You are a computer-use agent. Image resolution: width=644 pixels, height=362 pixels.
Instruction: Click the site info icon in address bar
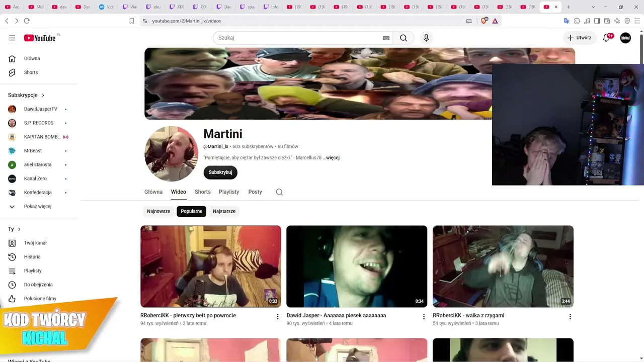click(x=145, y=21)
